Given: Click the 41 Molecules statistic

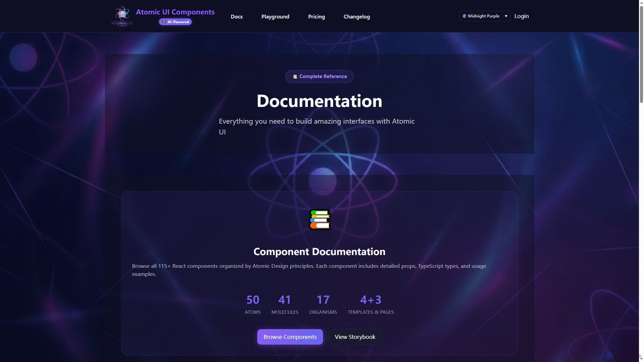Looking at the screenshot, I should (x=285, y=304).
